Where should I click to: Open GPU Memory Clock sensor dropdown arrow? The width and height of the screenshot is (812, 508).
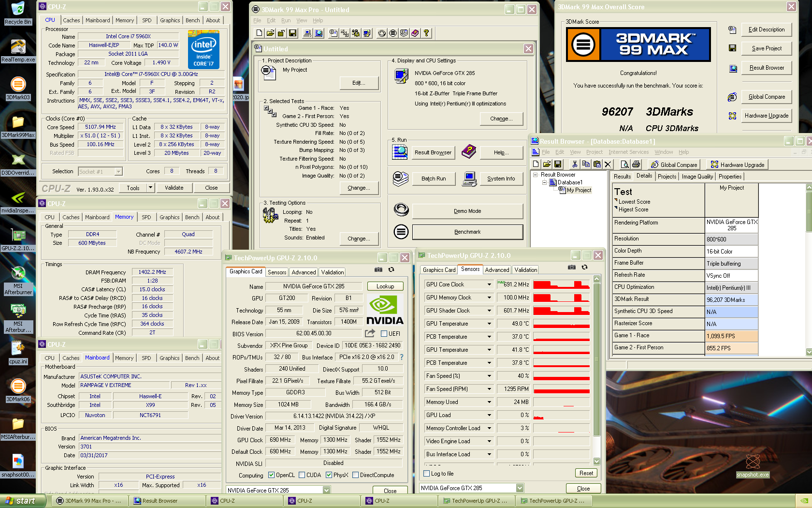(489, 298)
